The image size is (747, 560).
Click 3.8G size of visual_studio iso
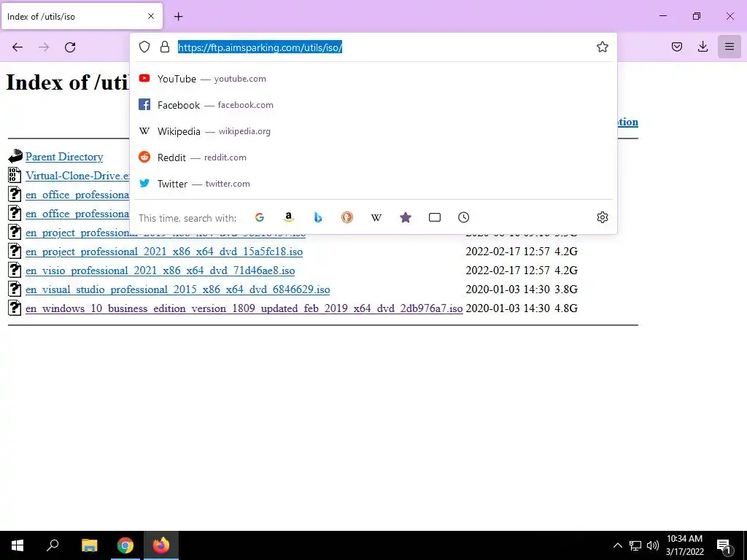[x=566, y=289]
